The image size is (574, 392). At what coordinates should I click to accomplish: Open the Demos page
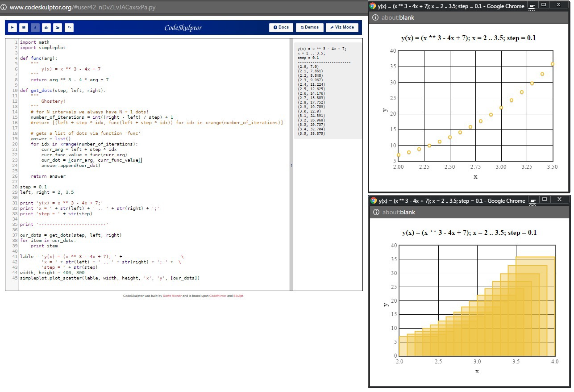(x=309, y=27)
